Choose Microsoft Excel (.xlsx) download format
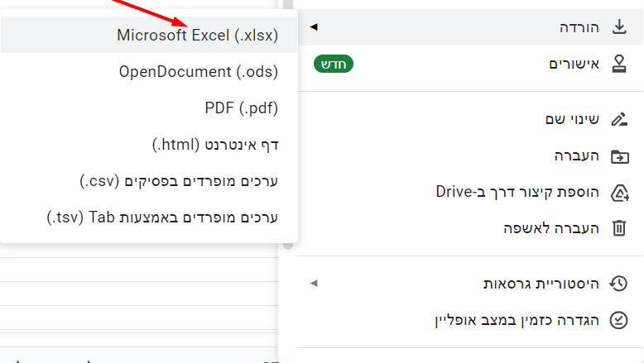644x363 pixels. [x=197, y=36]
